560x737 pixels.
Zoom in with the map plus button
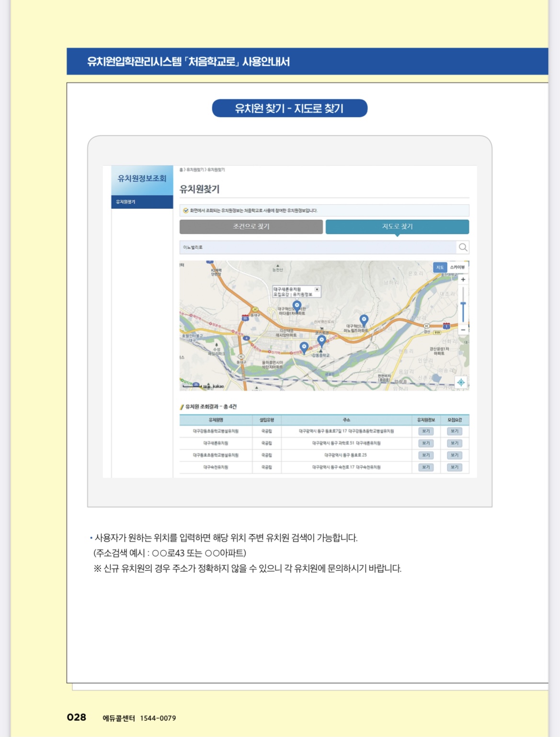[463, 279]
